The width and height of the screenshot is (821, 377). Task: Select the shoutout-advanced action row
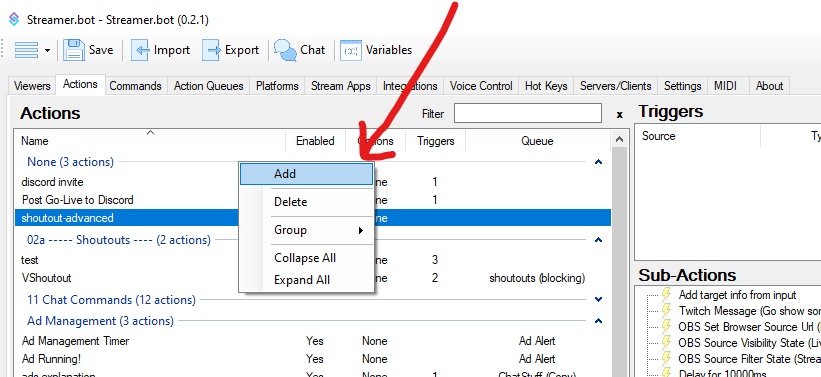313,217
